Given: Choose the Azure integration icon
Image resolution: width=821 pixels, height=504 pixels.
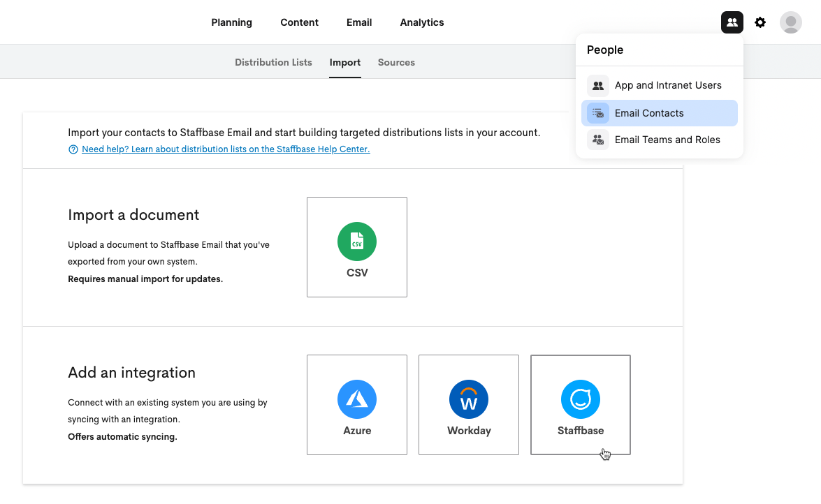Looking at the screenshot, I should (x=357, y=399).
